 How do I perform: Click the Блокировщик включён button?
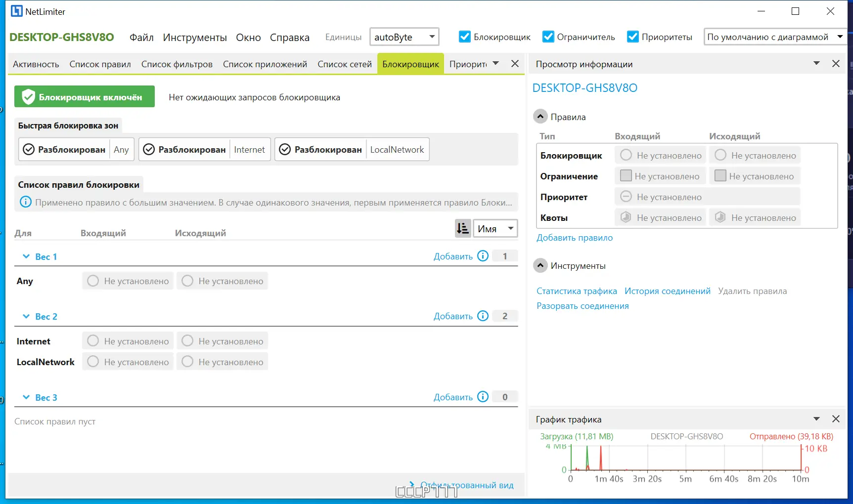(x=85, y=96)
